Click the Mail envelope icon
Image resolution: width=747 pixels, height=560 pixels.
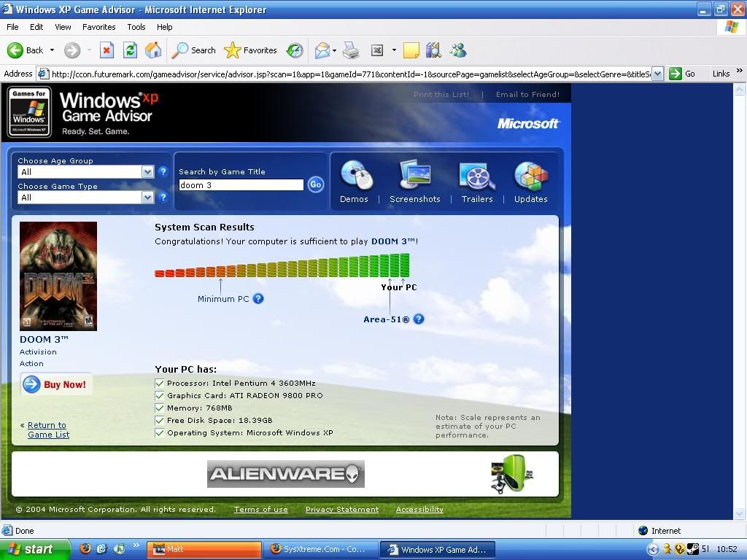click(x=322, y=50)
